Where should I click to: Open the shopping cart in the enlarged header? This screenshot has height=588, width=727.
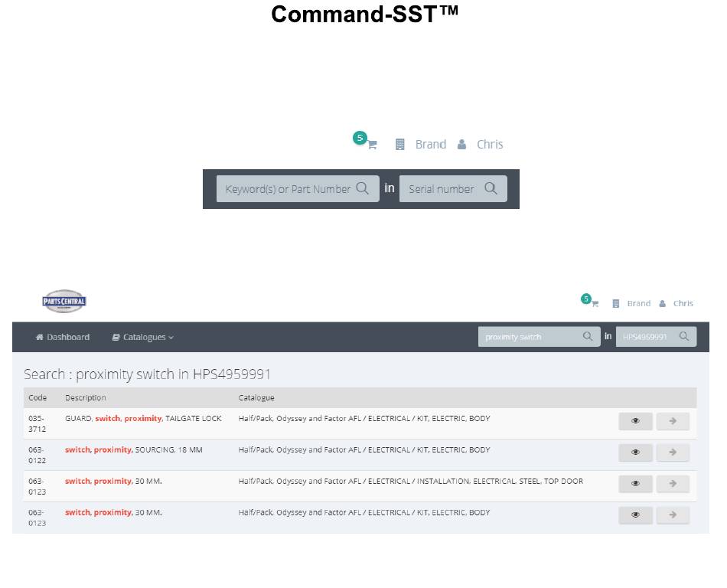tap(372, 145)
